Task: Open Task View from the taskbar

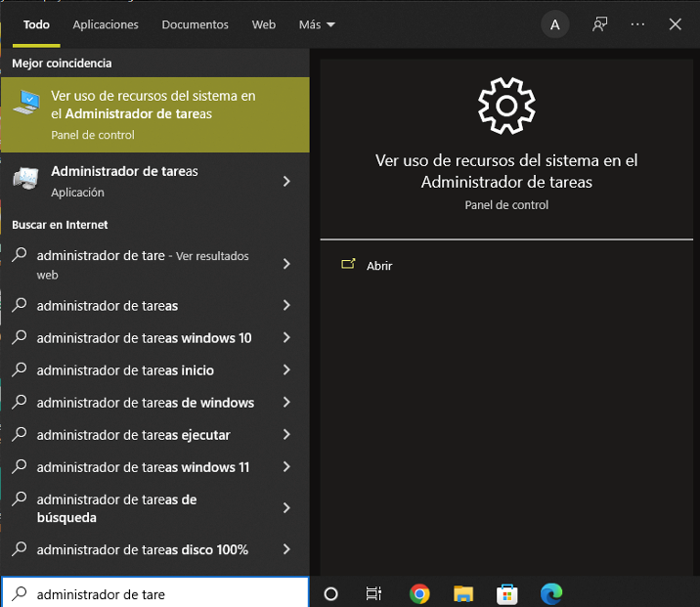Action: pyautogui.click(x=373, y=593)
